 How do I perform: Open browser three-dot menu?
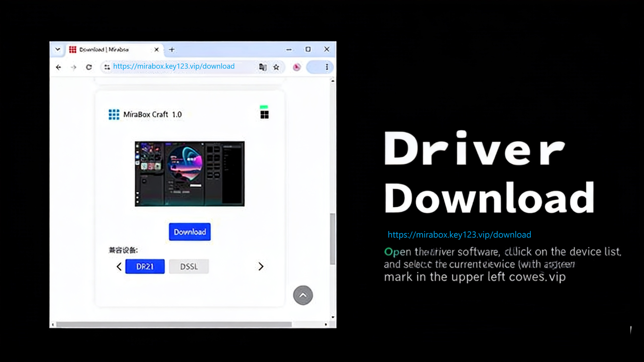click(327, 67)
